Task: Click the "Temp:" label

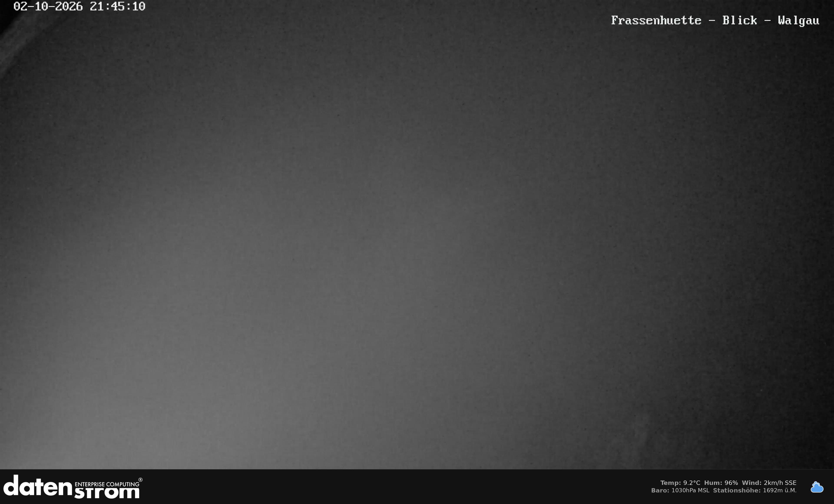Action: [x=670, y=483]
